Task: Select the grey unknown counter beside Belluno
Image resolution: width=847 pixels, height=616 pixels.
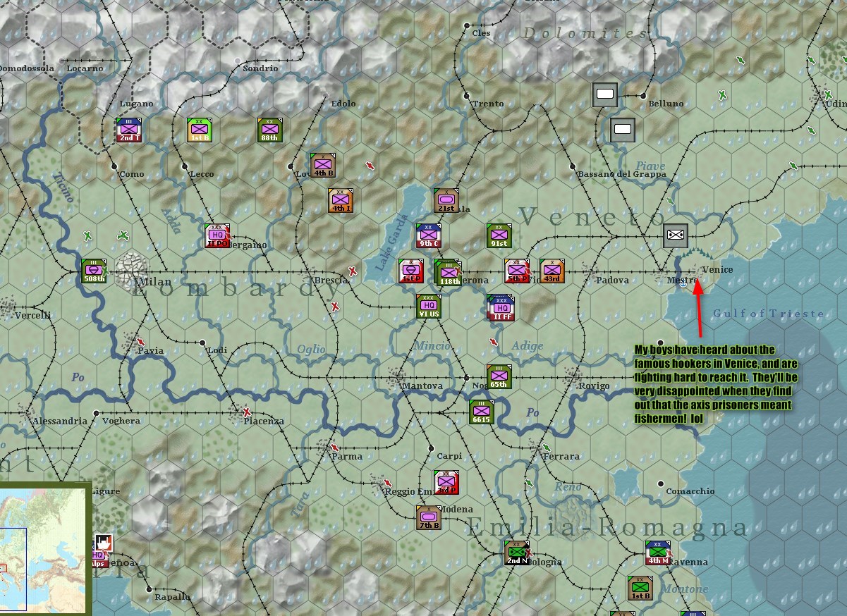Action: [x=605, y=94]
